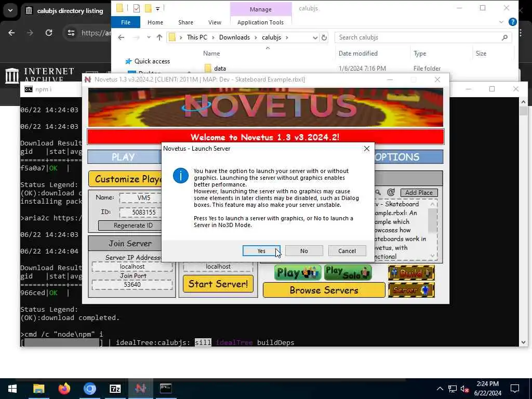The width and height of the screenshot is (532, 399).
Task: Click the browser site settings icon
Action: 71,33
